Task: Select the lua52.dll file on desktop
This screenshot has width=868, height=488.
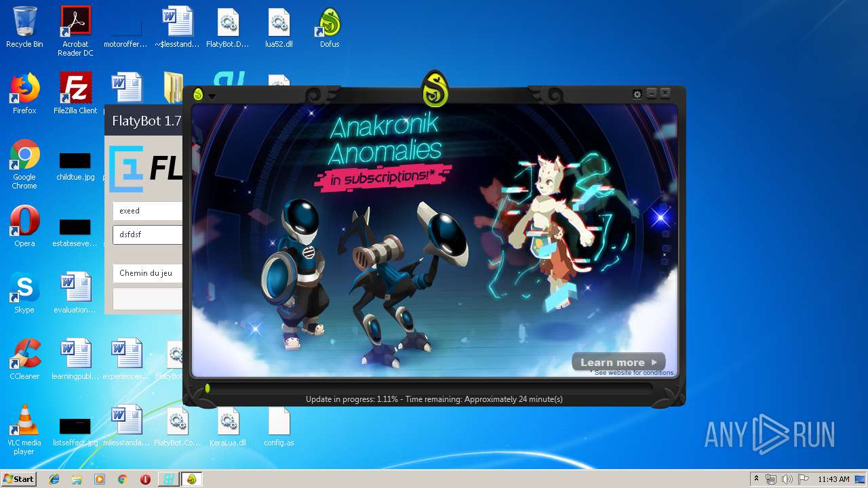Action: tap(279, 27)
